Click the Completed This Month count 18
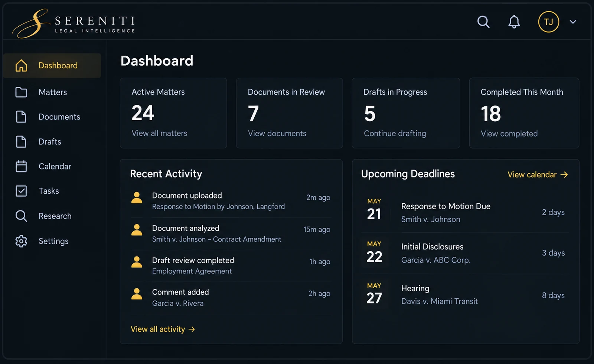Image resolution: width=594 pixels, height=364 pixels. click(491, 114)
